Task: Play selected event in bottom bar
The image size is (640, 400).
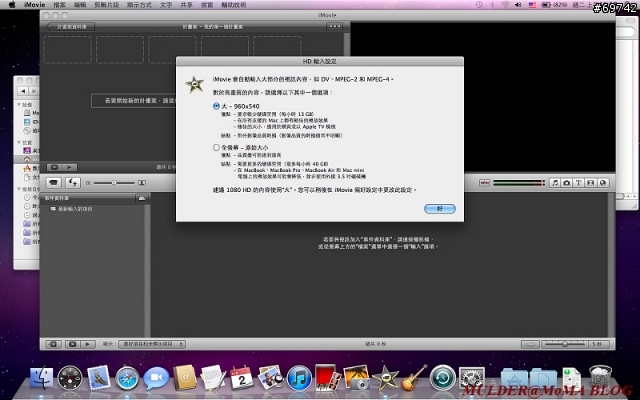Action: coord(88,344)
